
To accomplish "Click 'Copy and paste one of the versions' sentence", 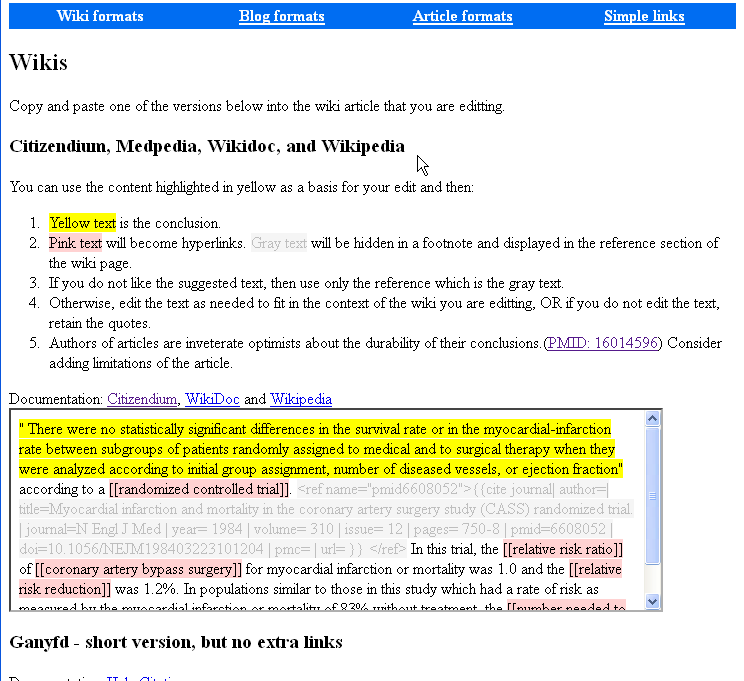I will tap(257, 106).
